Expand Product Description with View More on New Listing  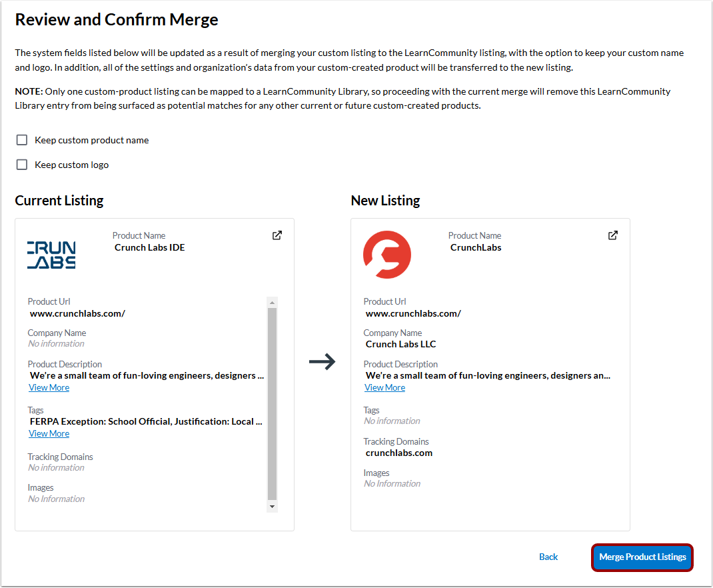coord(384,387)
